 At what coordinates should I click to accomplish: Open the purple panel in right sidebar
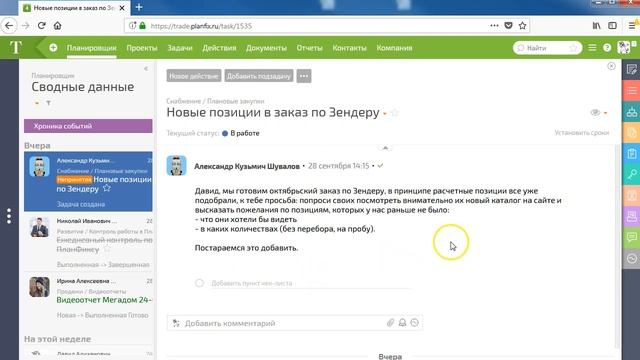[631, 216]
